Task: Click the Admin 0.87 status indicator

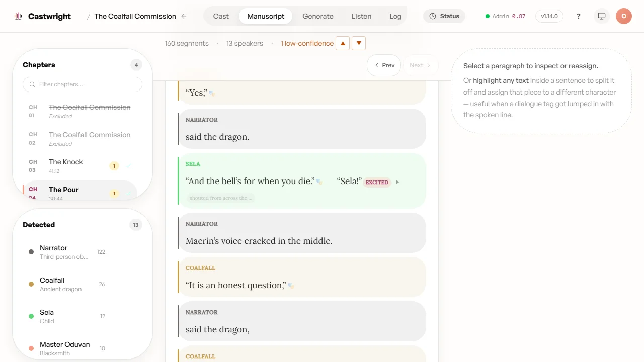Action: point(506,16)
